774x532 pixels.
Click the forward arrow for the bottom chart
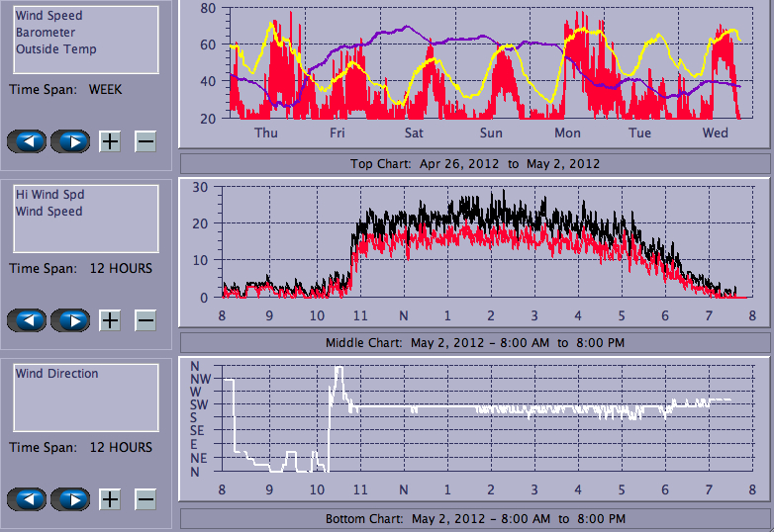(70, 499)
